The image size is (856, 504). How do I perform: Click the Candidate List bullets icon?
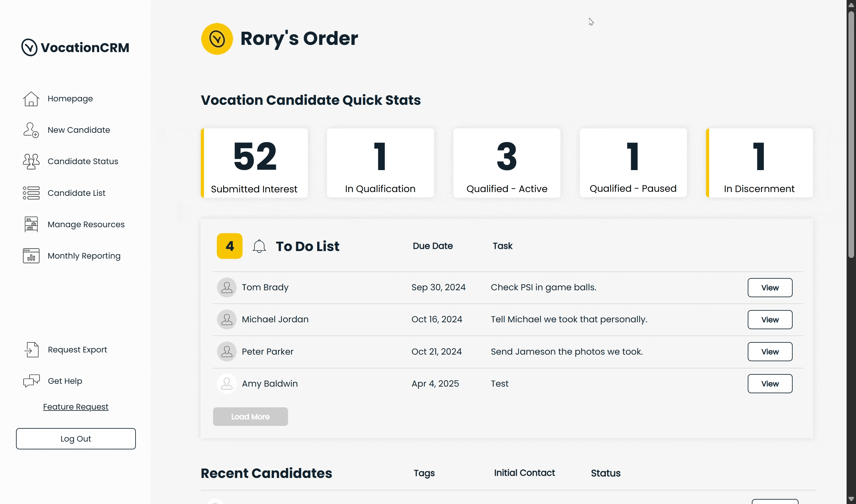pyautogui.click(x=31, y=193)
